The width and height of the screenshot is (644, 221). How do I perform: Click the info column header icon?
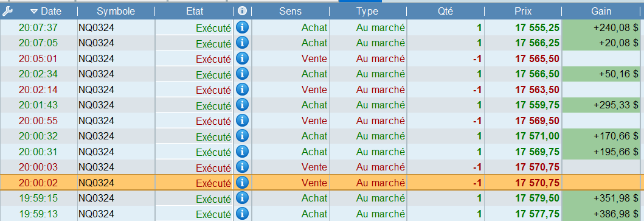click(242, 12)
